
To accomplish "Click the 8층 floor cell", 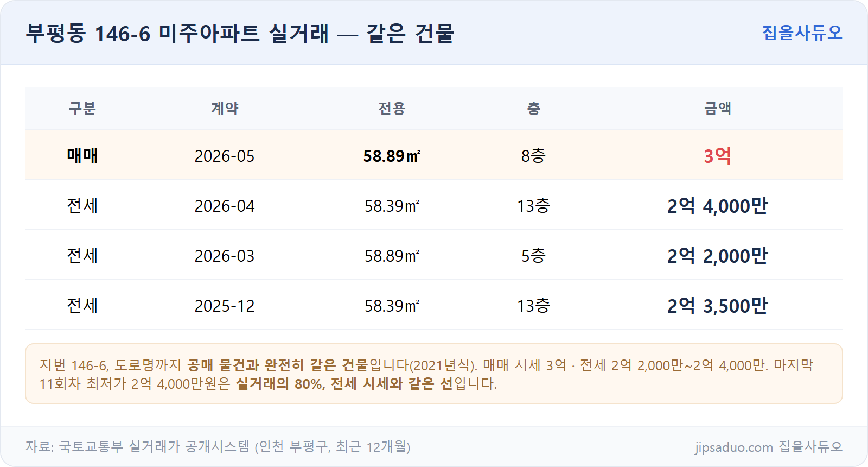I will pos(533,156).
